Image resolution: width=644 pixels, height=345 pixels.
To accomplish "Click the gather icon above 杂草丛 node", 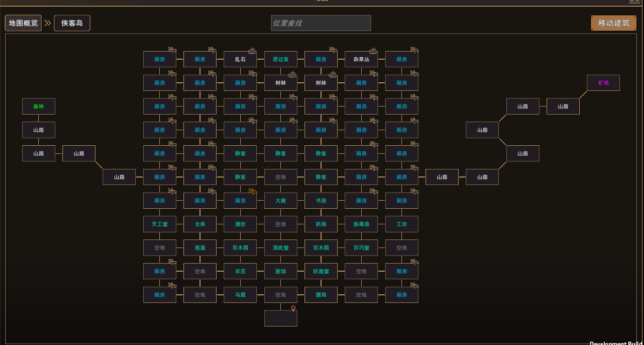I will click(373, 50).
